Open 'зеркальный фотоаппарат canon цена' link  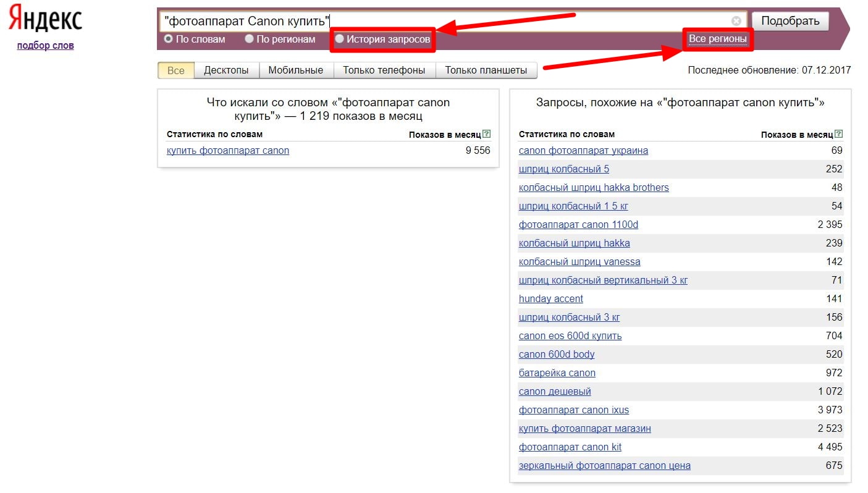pyautogui.click(x=605, y=466)
